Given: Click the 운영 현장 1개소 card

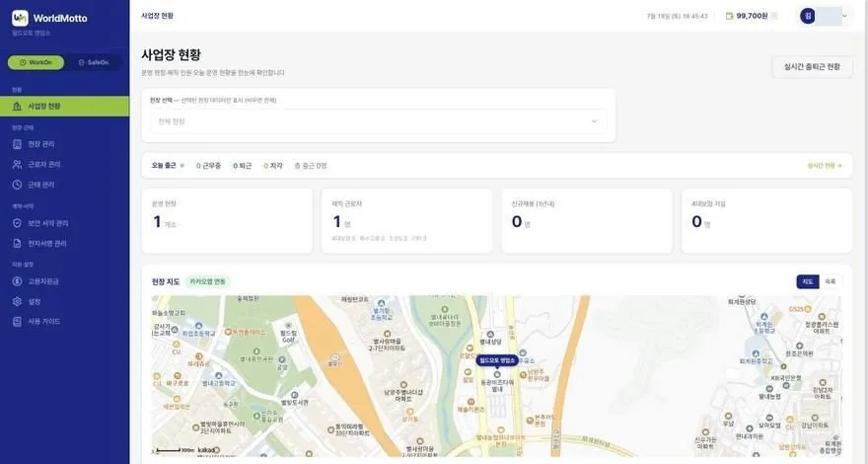Looking at the screenshot, I should (x=227, y=221).
